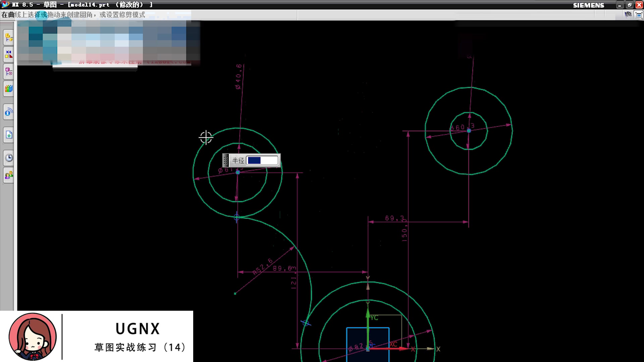Restore down the NX window
Image resolution: width=644 pixels, height=362 pixels.
630,5
